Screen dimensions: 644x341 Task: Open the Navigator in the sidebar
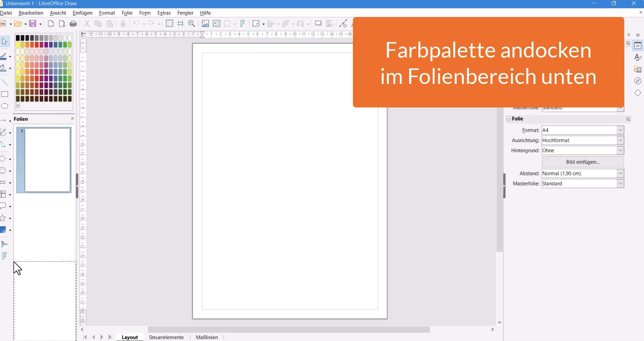click(x=638, y=81)
